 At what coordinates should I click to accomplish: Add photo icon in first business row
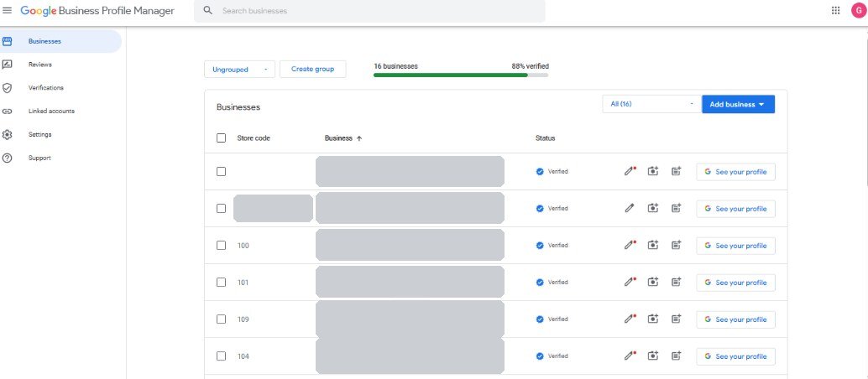653,172
